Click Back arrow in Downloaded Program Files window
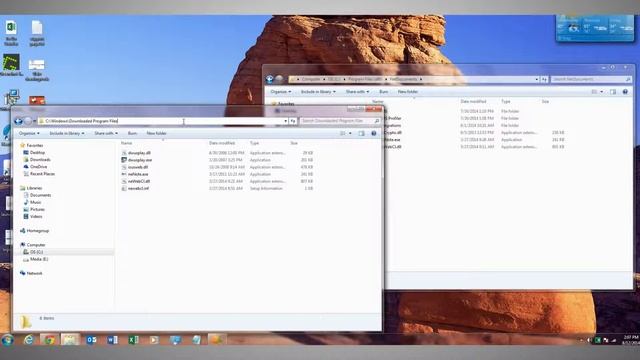The image size is (640, 360). [x=18, y=121]
